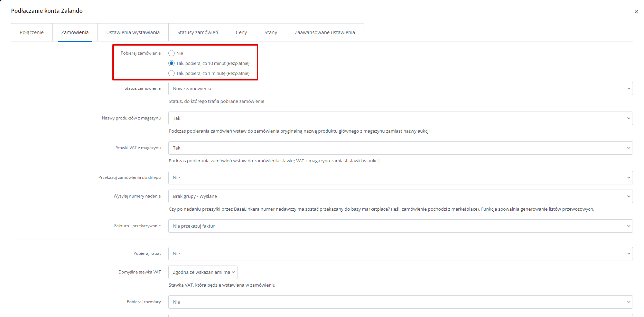Open the Statusy zamówień tab
The image size is (644, 317).
198,32
